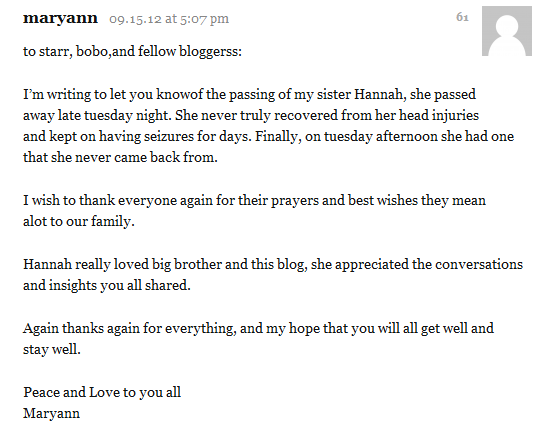This screenshot has height=440, width=552.
Task: Click the line 'and insights you all shared.'
Action: pos(107,286)
